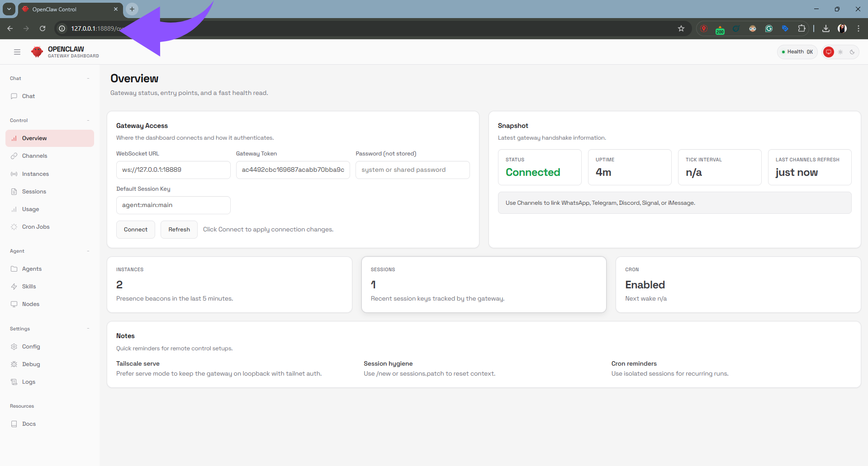Screen dimensions: 868x466
Task: Open Cron Jobs
Action: click(35, 226)
